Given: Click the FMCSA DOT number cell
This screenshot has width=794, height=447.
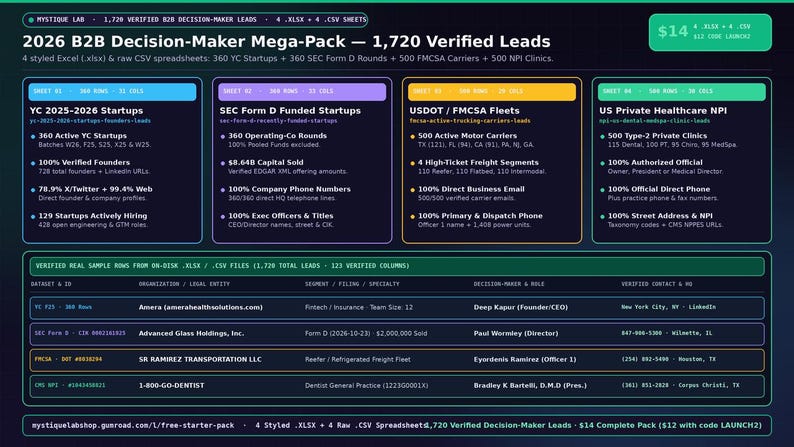Looking at the screenshot, I should pos(68,359).
